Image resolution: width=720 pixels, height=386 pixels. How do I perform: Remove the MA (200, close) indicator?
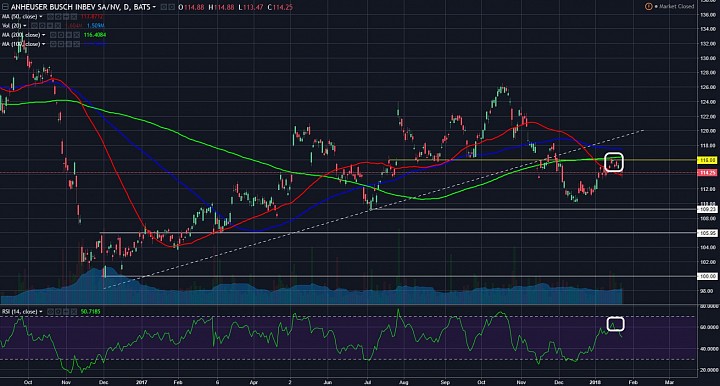(x=77, y=35)
